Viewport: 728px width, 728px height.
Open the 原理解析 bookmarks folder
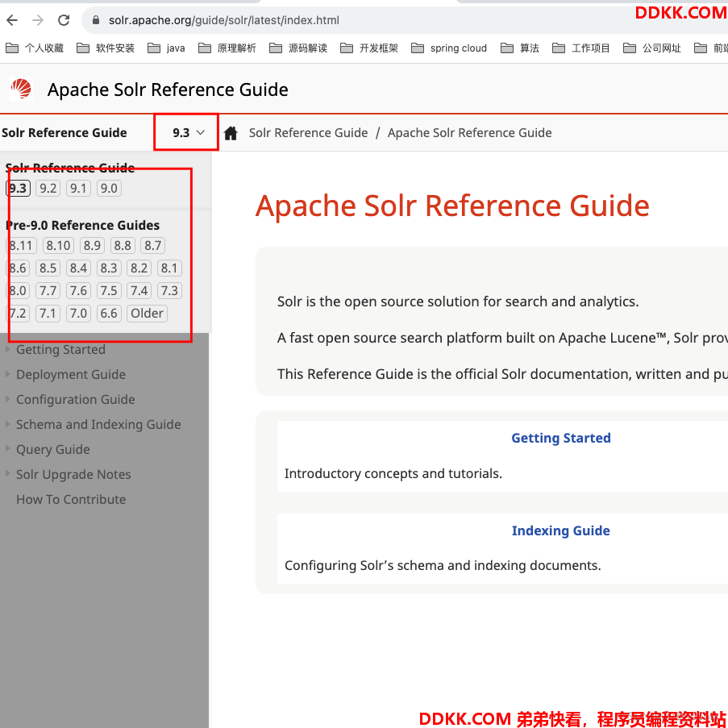point(227,48)
